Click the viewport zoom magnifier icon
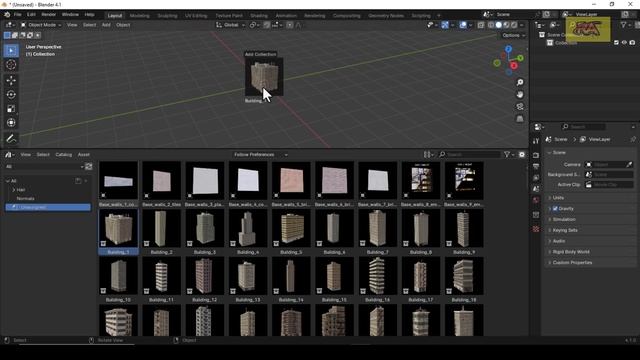Image resolution: width=640 pixels, height=360 pixels. pyautogui.click(x=520, y=82)
